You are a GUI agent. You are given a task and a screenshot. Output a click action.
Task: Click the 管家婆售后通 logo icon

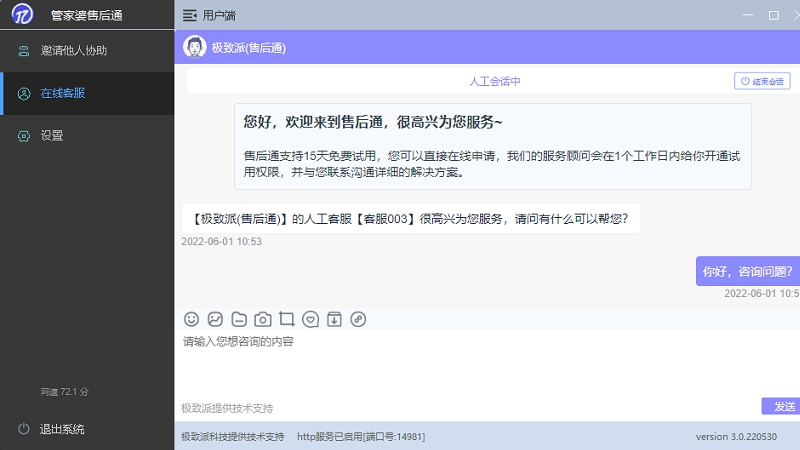pyautogui.click(x=22, y=14)
